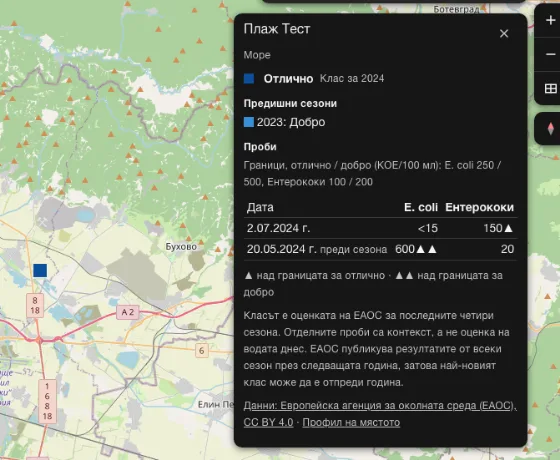Image resolution: width=560 pixels, height=460 pixels.
Task: Open the basemap grid switcher icon
Action: 550,88
